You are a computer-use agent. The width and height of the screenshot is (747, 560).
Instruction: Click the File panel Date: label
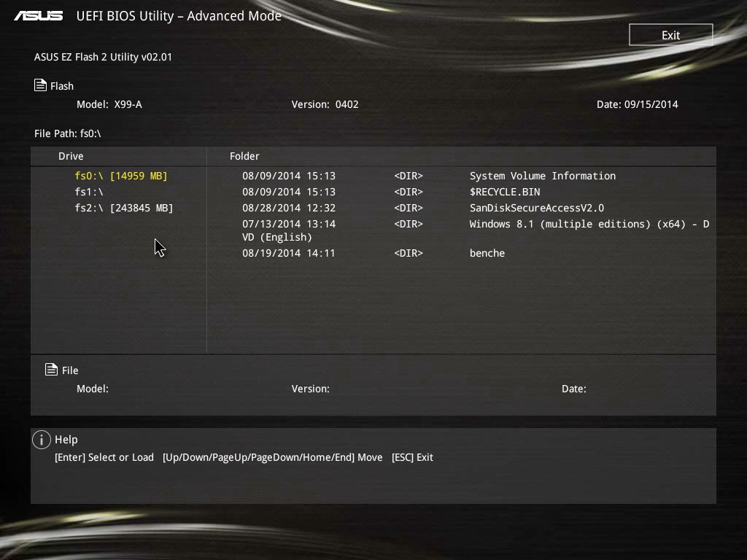tap(573, 389)
